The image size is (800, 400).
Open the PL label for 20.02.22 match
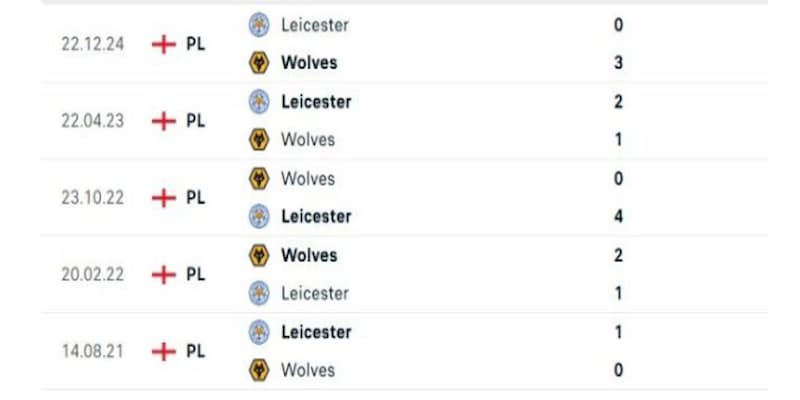(195, 274)
